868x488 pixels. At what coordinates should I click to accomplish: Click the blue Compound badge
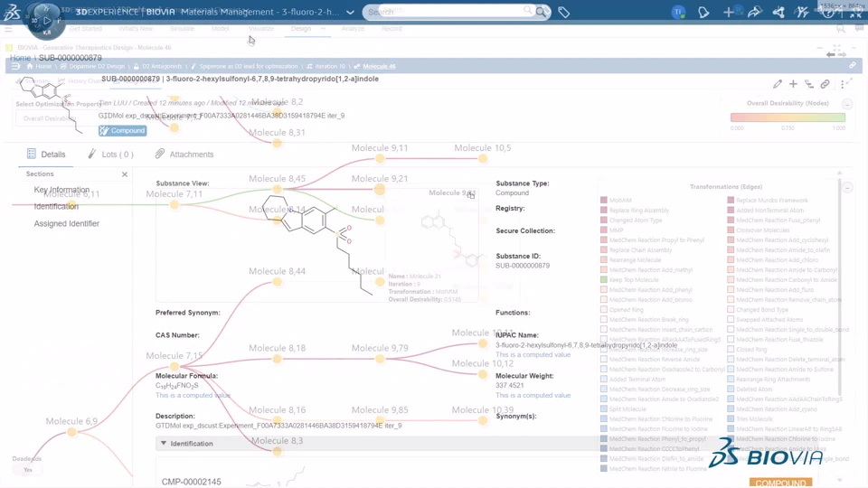pos(122,130)
